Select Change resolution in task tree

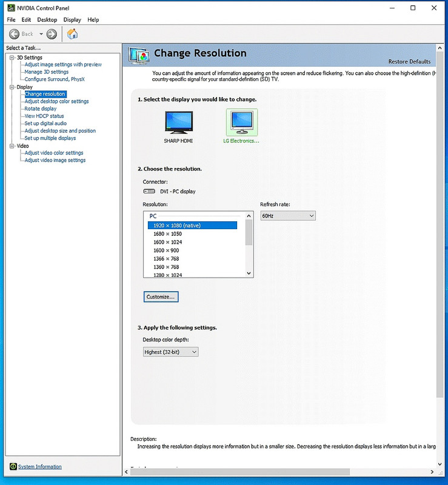pyautogui.click(x=45, y=94)
